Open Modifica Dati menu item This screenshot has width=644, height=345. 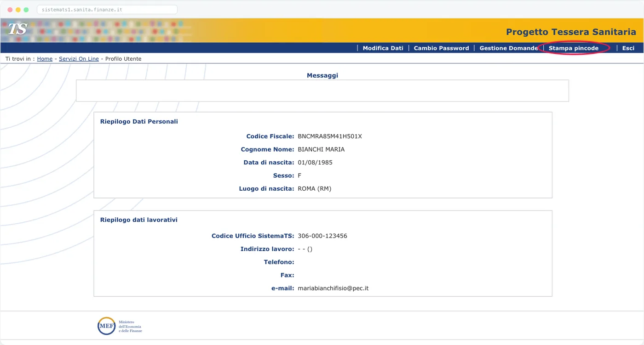point(383,48)
